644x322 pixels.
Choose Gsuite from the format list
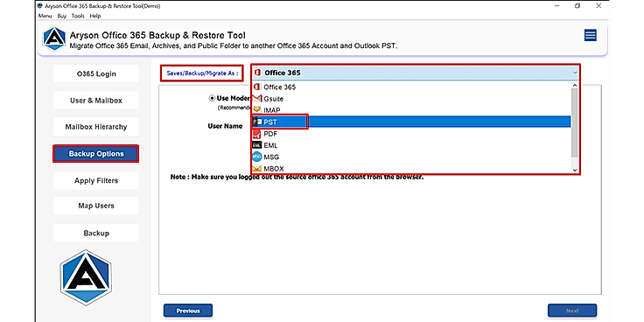pyautogui.click(x=411, y=99)
